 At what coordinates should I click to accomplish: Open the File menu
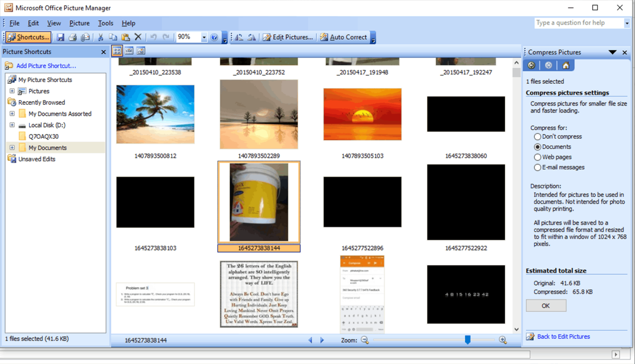coord(14,23)
